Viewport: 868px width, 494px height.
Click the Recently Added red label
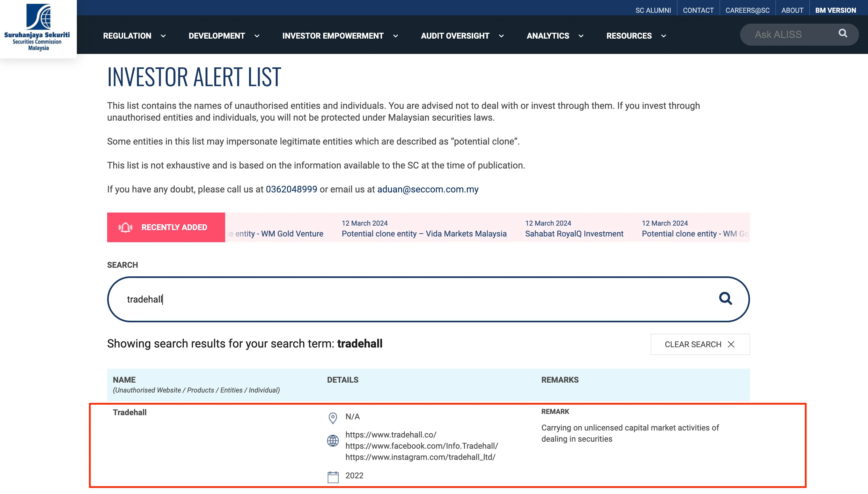tap(166, 227)
